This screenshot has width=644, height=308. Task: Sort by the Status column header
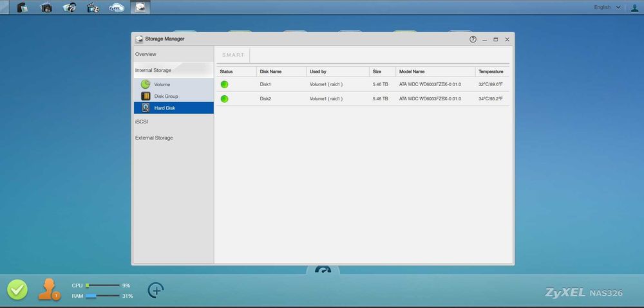236,71
